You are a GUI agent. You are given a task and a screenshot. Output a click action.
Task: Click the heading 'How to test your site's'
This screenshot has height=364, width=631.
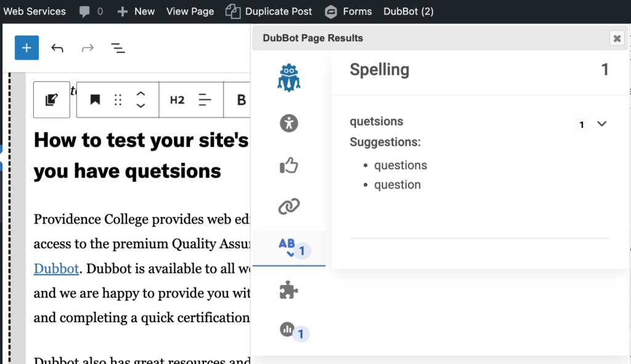tap(141, 140)
